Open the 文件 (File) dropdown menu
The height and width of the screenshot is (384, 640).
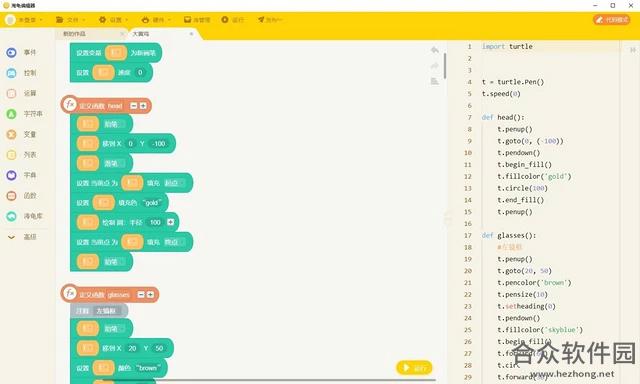[x=71, y=20]
